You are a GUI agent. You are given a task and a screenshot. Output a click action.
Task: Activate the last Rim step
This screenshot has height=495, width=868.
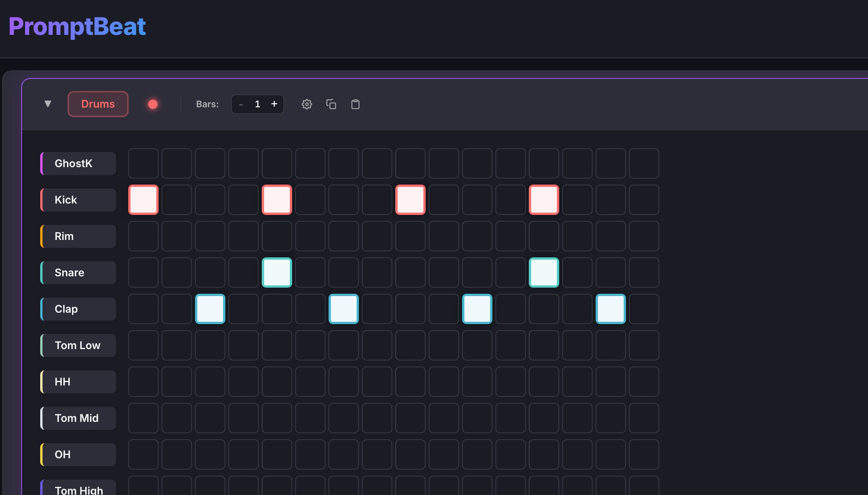(x=644, y=236)
